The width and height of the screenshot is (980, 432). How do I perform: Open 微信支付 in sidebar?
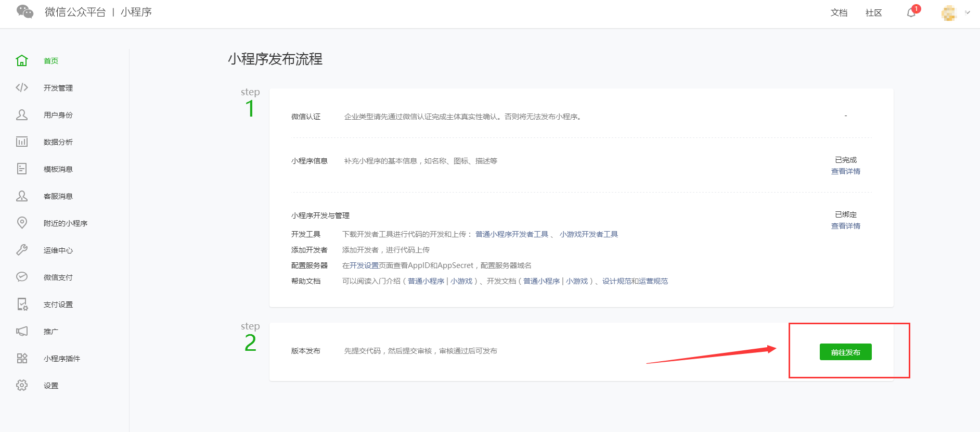tap(58, 277)
